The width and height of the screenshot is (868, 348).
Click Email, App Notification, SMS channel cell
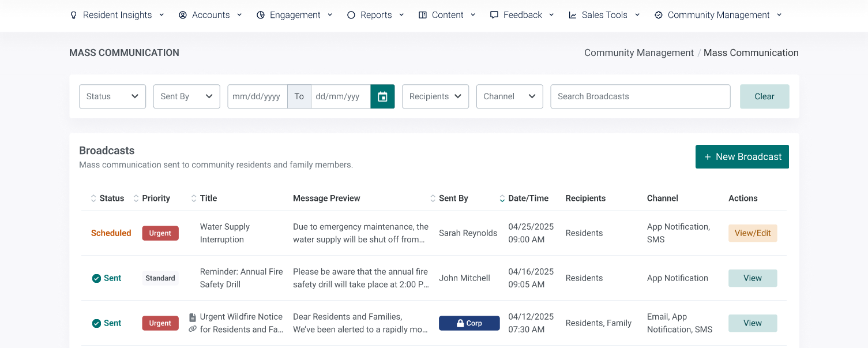679,323
